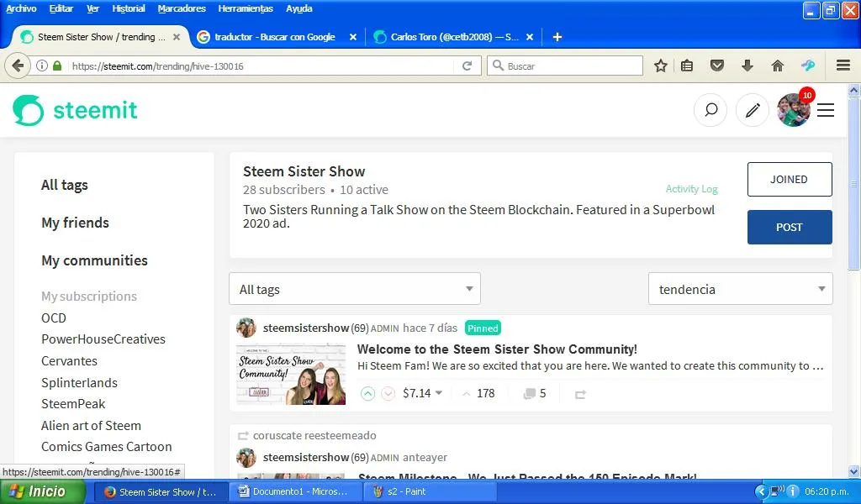861x504 pixels.
Task: Click the steemit logo
Action: 75,110
